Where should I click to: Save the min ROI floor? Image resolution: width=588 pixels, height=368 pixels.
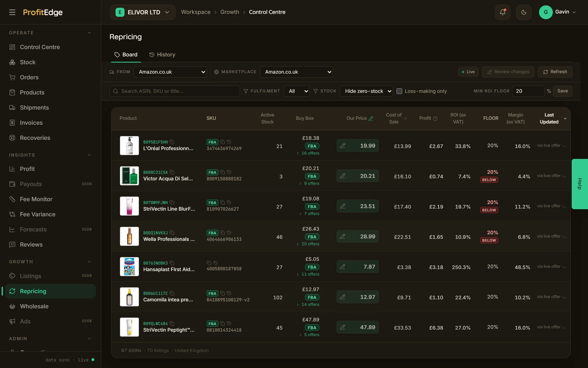tap(562, 91)
